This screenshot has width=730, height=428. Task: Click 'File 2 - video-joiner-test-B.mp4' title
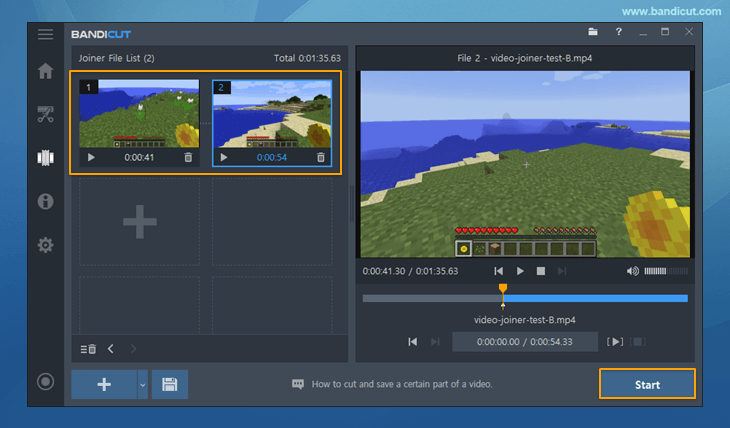[525, 58]
